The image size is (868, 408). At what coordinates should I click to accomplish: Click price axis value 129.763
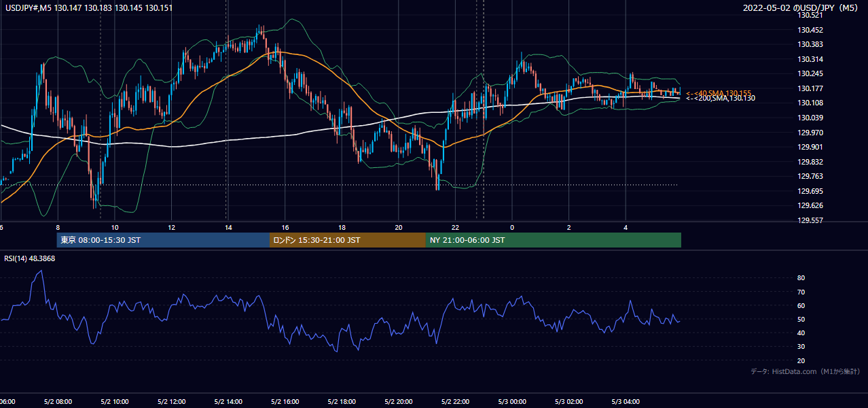click(x=812, y=176)
